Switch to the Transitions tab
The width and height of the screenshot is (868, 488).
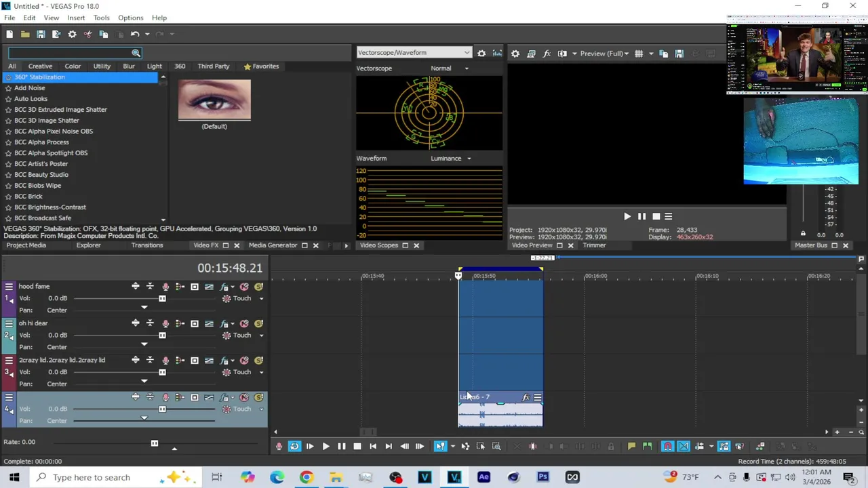pos(147,245)
